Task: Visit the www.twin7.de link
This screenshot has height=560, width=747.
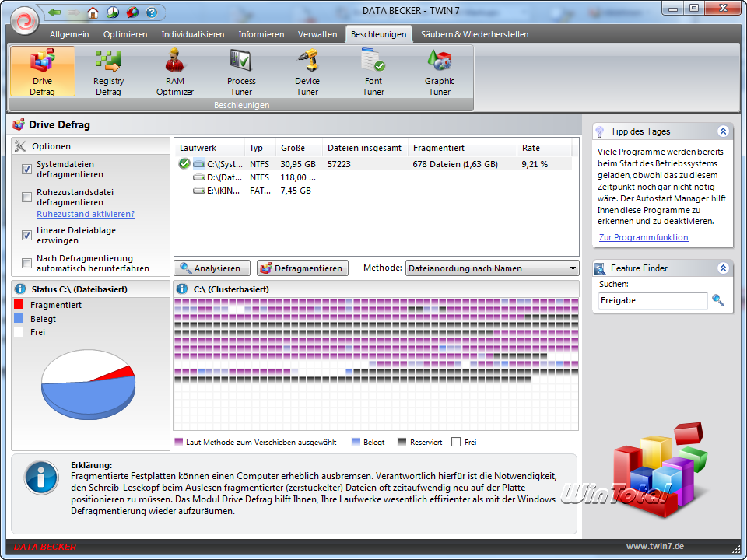Action: [x=655, y=546]
